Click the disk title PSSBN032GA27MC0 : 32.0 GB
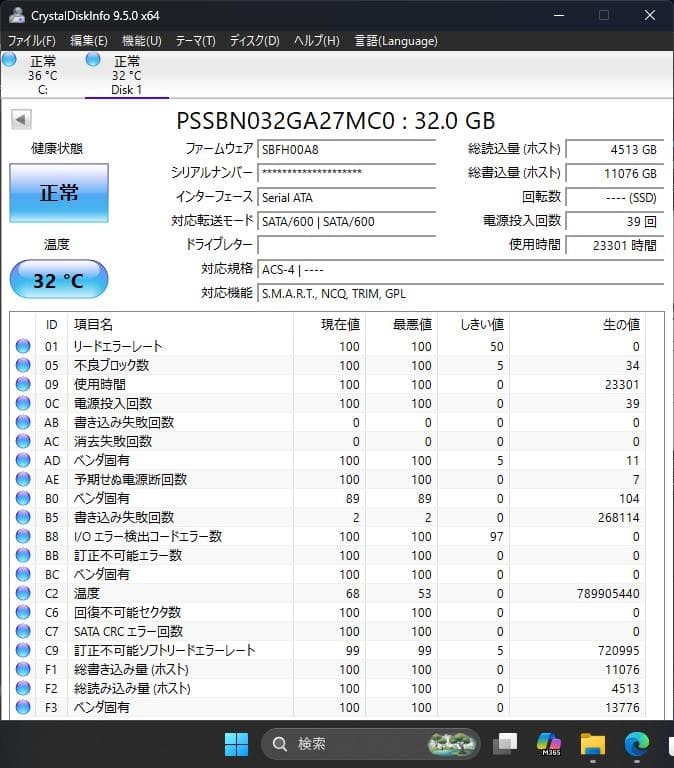674x768 pixels. pyautogui.click(x=336, y=120)
